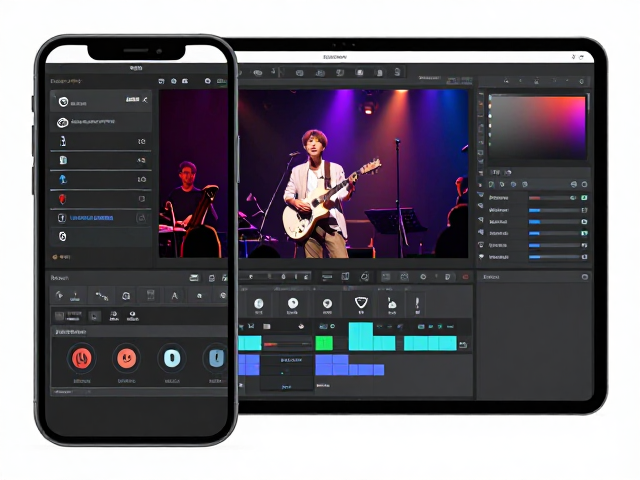The height and width of the screenshot is (480, 640).
Task: Tap the eye-shaped oval icon in phone list
Action: [62, 122]
